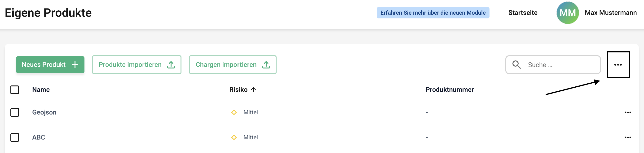Click the Risiko sort arrow
Screen dimensions: 644x153
coord(253,90)
